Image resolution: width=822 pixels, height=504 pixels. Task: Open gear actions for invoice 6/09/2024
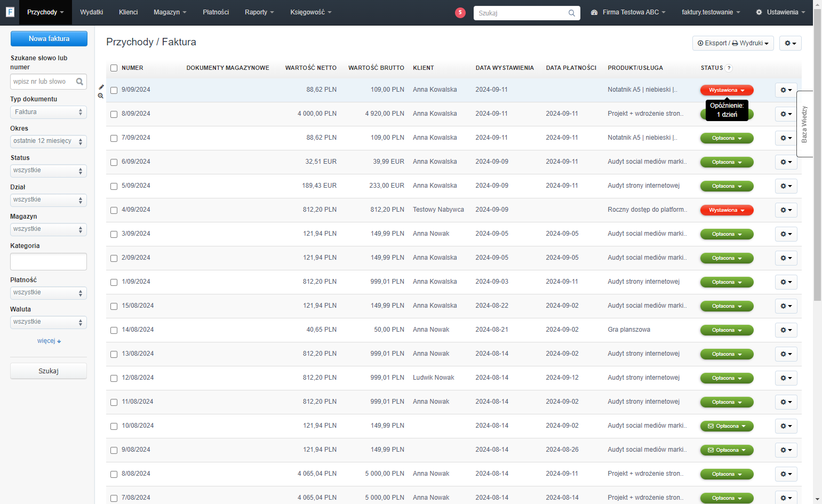click(x=786, y=162)
